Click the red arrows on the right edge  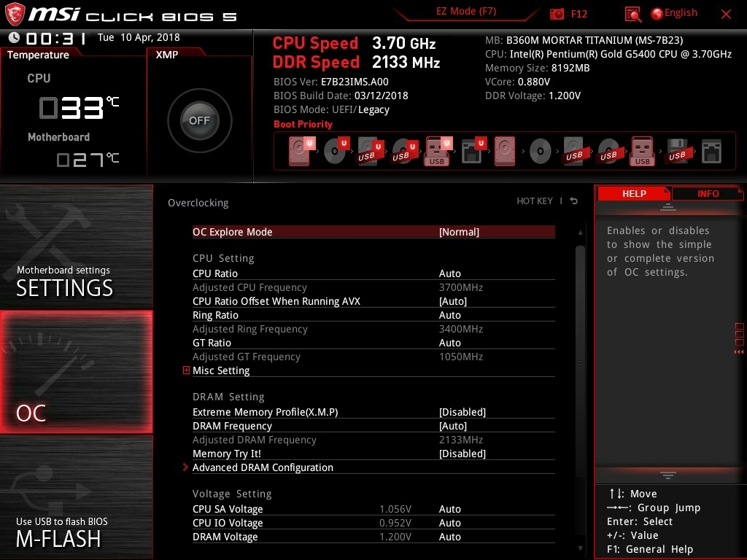739,352
